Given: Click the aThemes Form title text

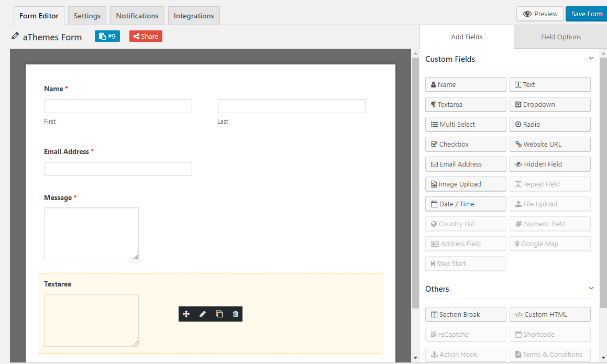Looking at the screenshot, I should [x=52, y=37].
